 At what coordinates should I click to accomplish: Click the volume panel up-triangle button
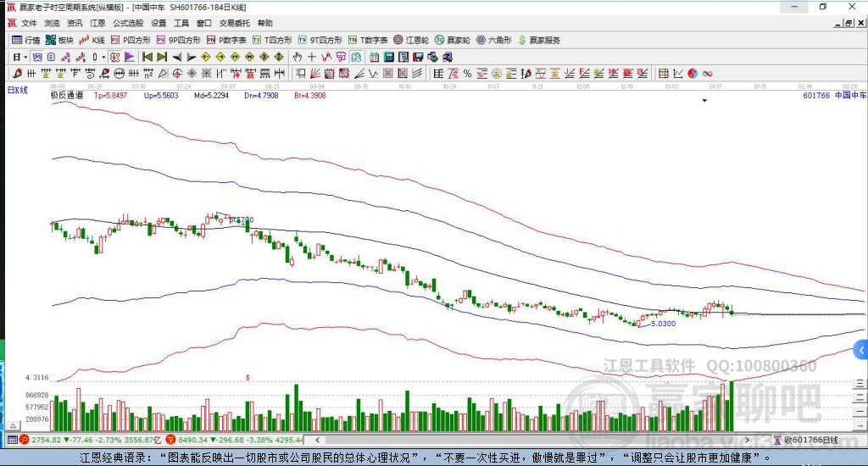(x=14, y=425)
